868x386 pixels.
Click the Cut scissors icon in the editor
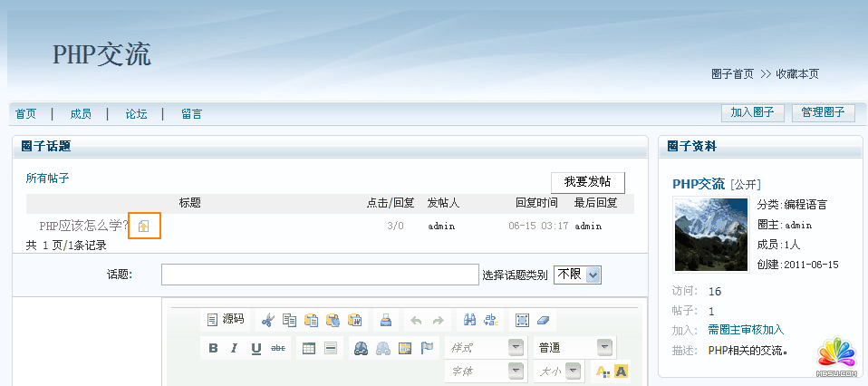(267, 320)
